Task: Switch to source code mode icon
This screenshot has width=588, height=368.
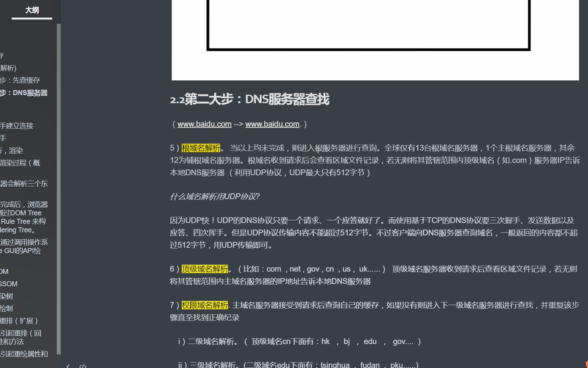Action: [83, 366]
